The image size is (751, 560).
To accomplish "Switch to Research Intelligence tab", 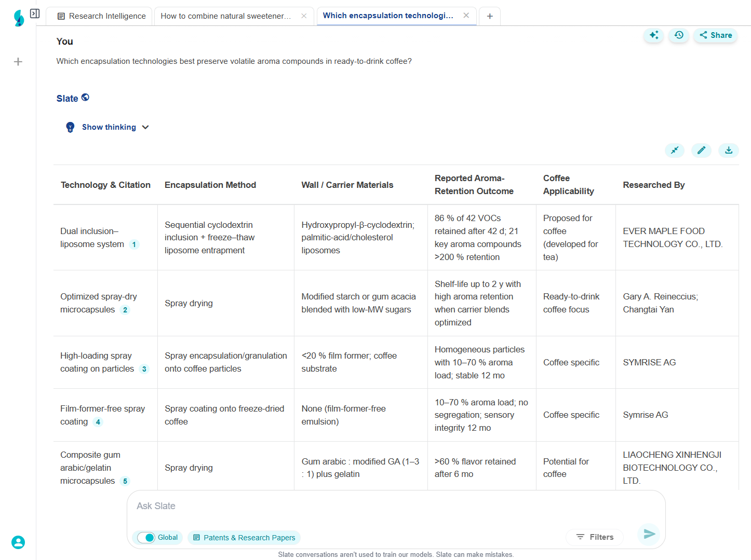I will click(101, 16).
